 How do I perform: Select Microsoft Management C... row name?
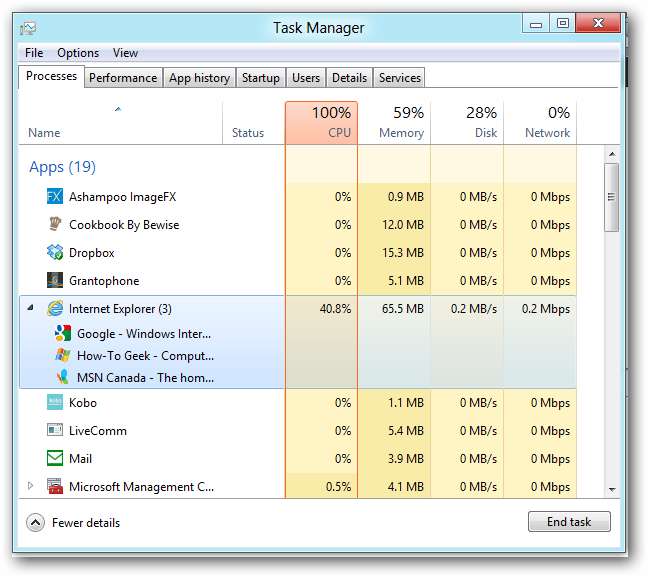tap(141, 487)
